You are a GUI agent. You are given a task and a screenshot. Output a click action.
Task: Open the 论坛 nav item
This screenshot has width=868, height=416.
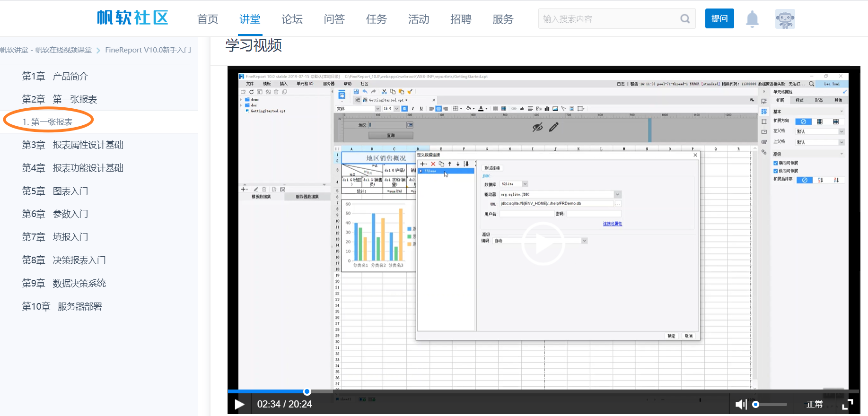292,19
